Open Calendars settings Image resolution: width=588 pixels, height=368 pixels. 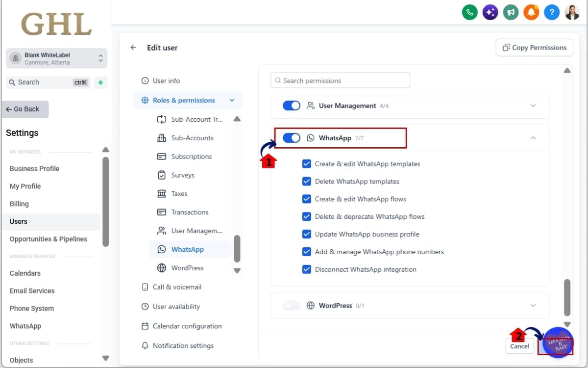(25, 273)
